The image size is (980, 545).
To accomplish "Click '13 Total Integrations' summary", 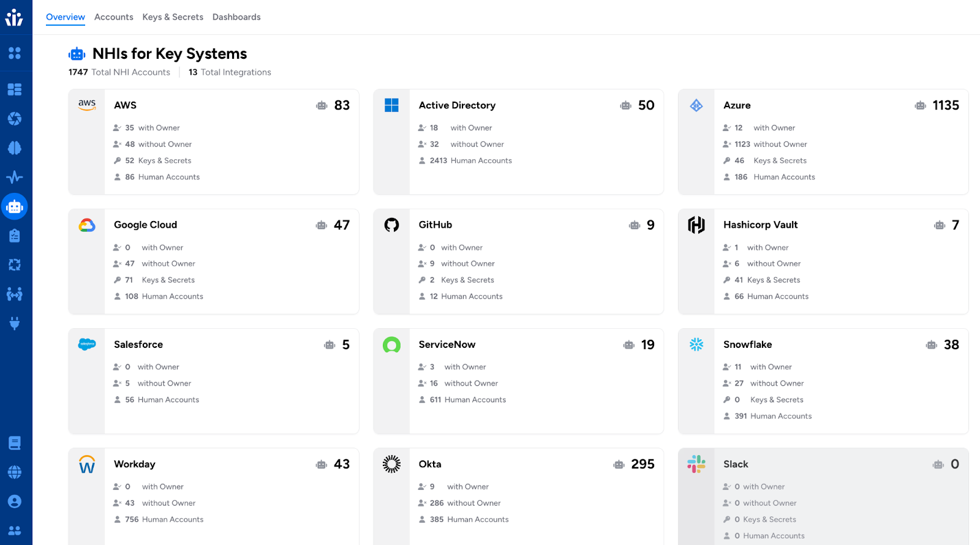I will (230, 72).
